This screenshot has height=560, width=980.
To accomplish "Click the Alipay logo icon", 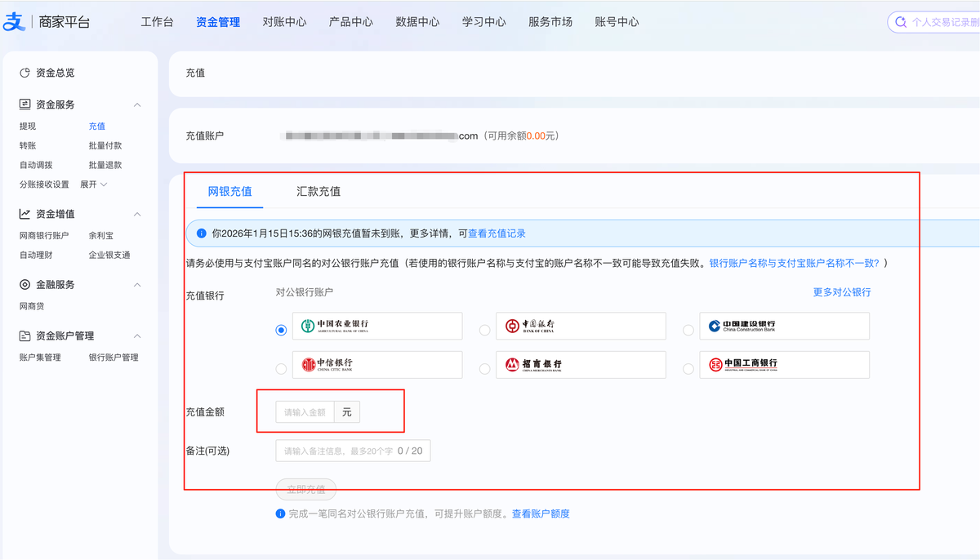I will [15, 22].
